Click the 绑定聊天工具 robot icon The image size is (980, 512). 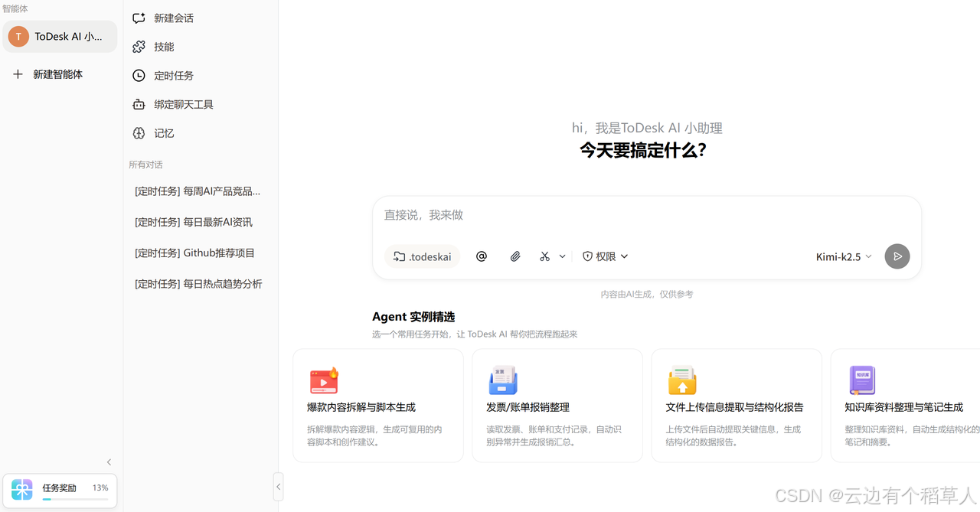click(139, 104)
